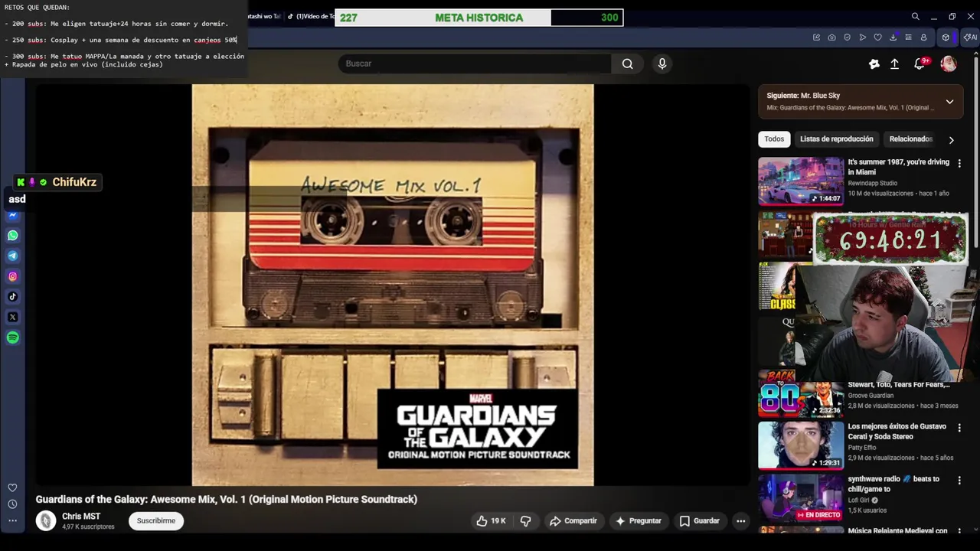Click the send arrow icon in address bar
This screenshot has width=980, height=551.
pyautogui.click(x=862, y=37)
